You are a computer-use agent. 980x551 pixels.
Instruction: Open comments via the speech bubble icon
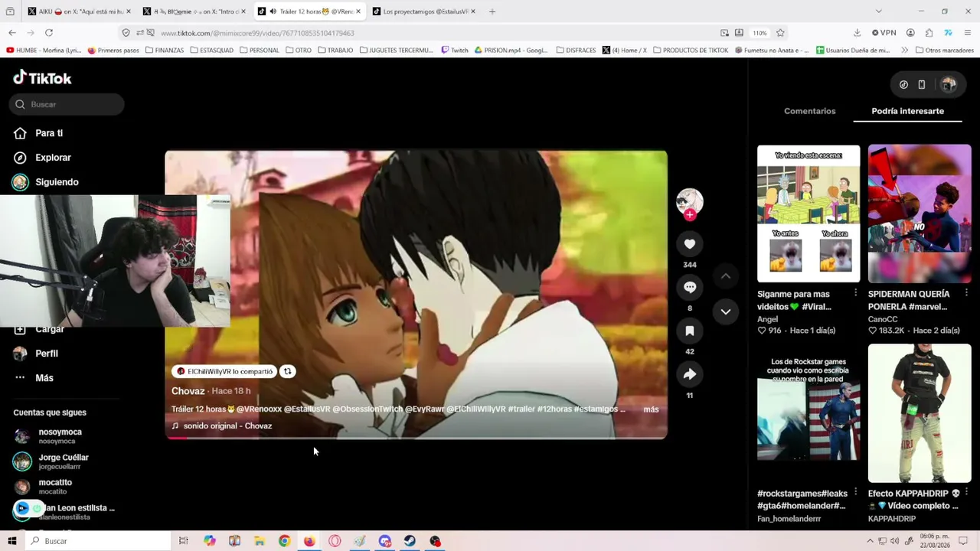[689, 287]
